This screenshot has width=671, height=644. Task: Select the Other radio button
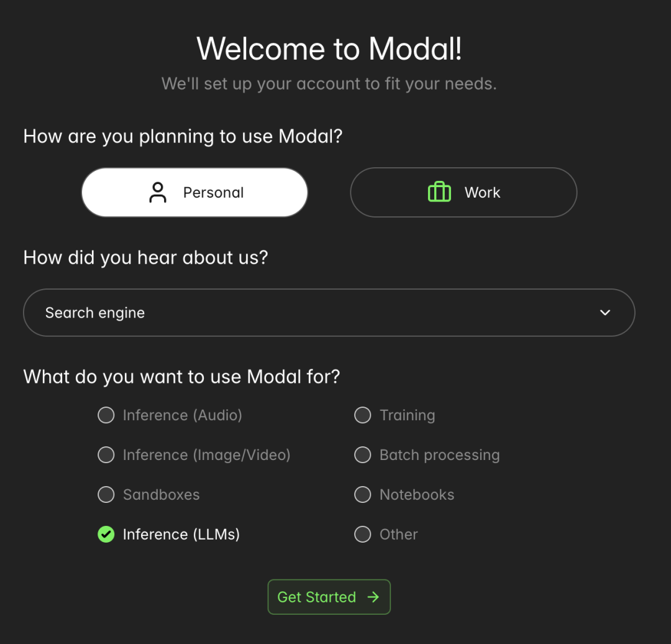click(x=363, y=534)
